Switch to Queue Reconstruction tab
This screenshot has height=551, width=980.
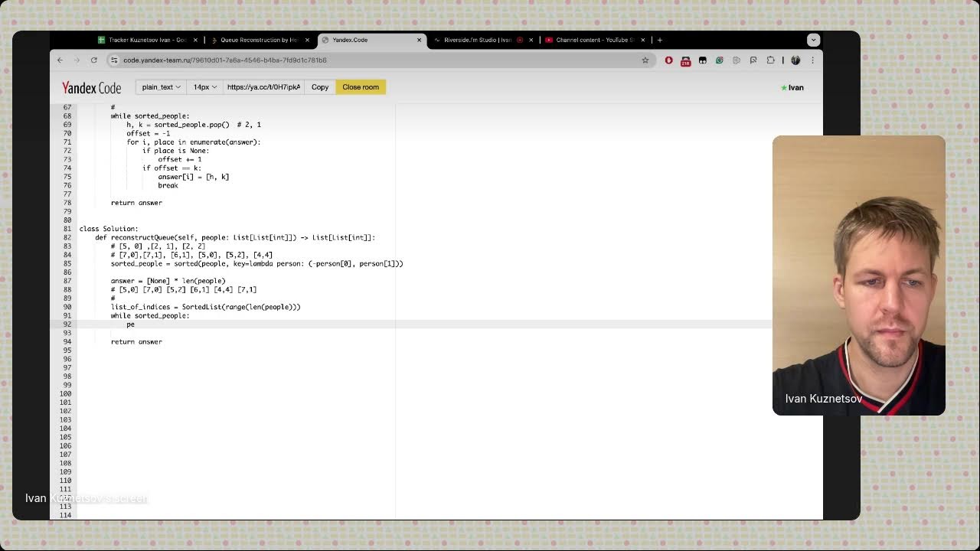point(260,40)
